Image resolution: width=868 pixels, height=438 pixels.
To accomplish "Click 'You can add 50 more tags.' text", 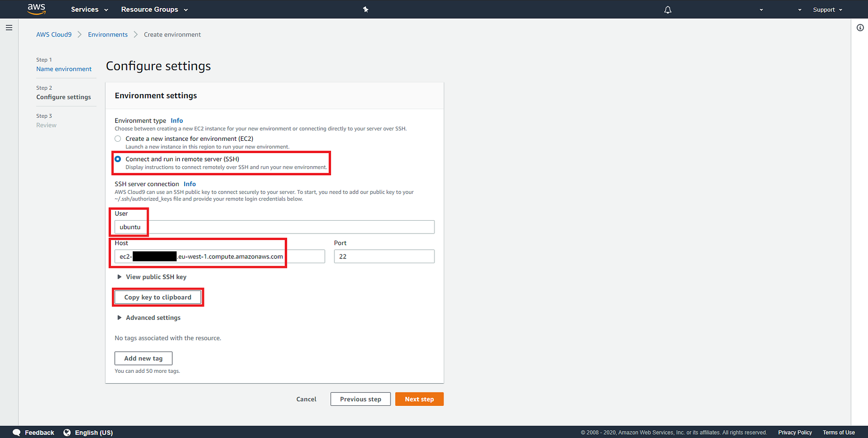I will click(147, 371).
